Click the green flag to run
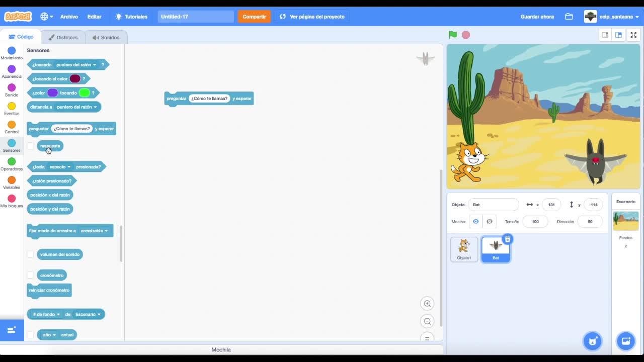The width and height of the screenshot is (644, 362). pos(453,35)
